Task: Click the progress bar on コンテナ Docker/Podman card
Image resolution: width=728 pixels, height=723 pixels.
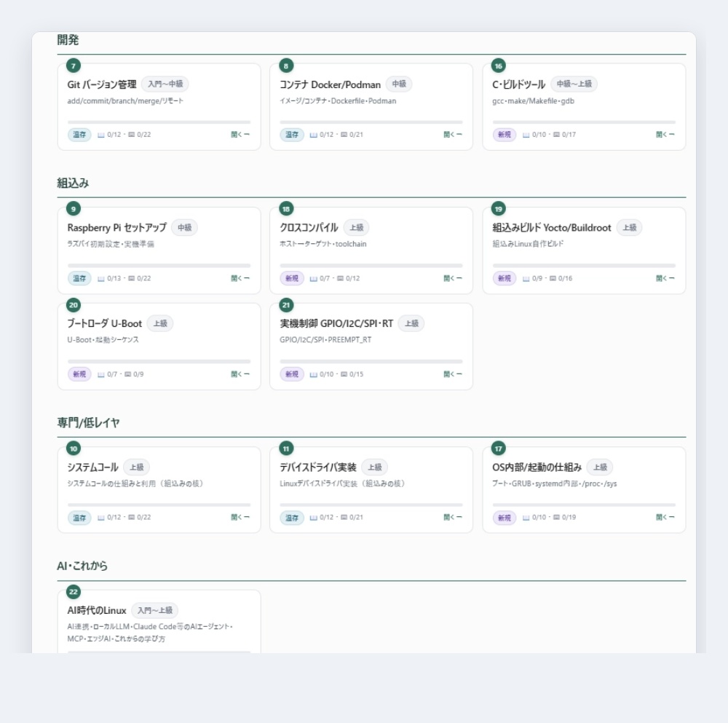Action: [x=371, y=122]
